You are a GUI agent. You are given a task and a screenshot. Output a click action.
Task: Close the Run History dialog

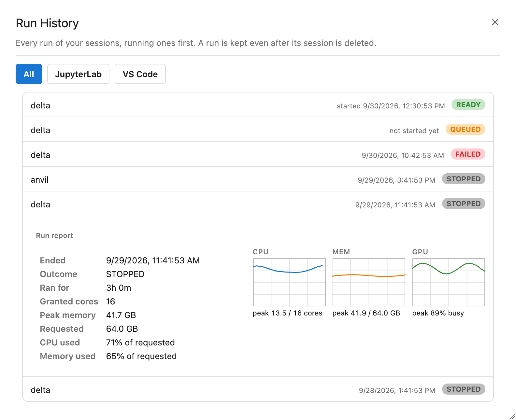(x=495, y=22)
